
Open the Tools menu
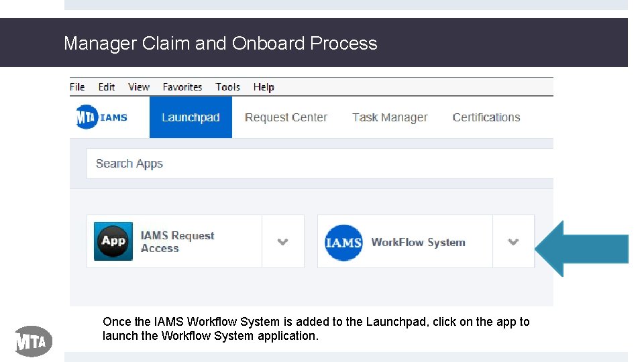pyautogui.click(x=227, y=87)
